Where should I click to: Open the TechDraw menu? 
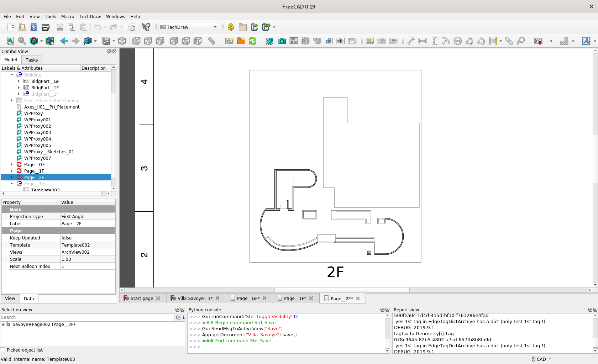90,17
